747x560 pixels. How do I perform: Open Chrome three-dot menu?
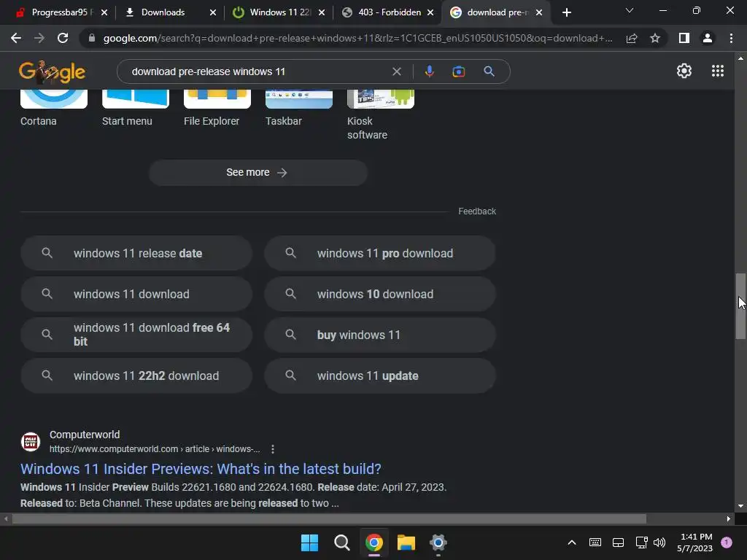pos(731,38)
